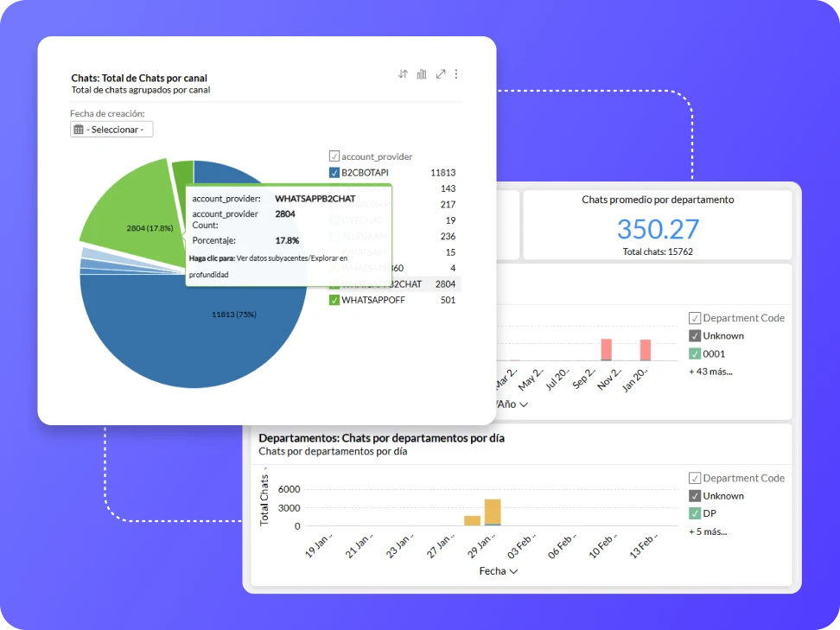Click the WHATSAPPOFF legend color icon
840x630 pixels.
click(334, 300)
